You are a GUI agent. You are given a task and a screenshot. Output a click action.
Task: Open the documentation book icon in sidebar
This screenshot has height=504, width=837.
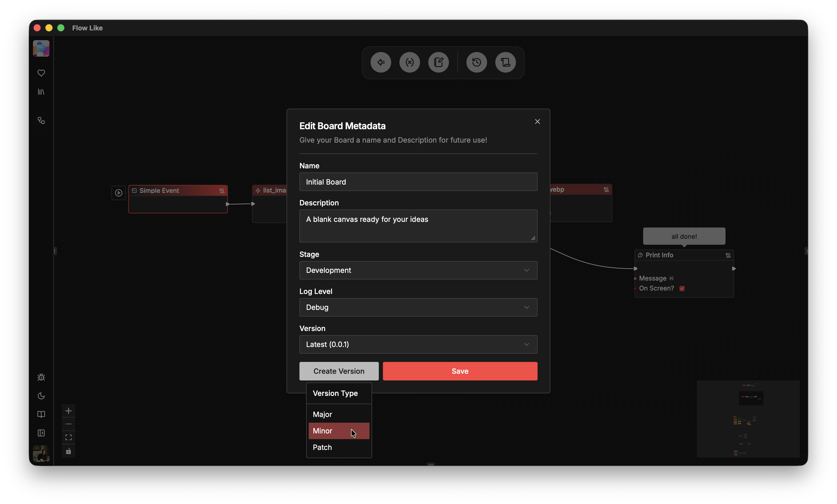[x=41, y=414]
